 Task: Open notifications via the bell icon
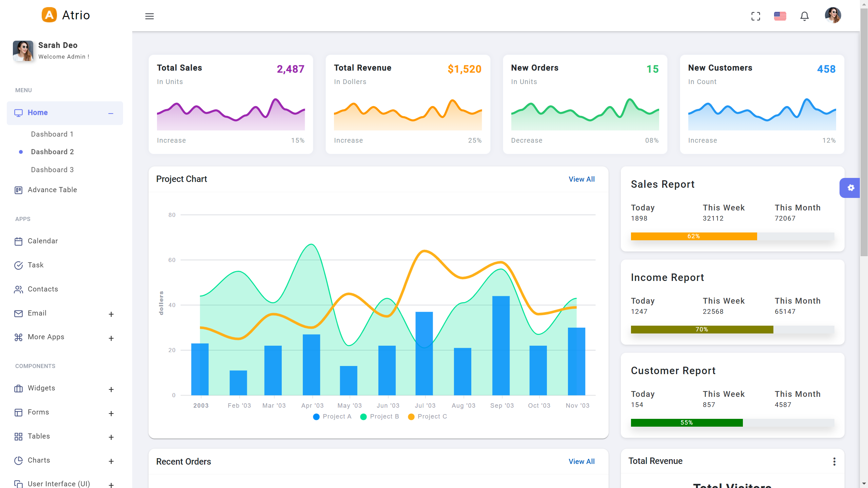[x=805, y=16]
